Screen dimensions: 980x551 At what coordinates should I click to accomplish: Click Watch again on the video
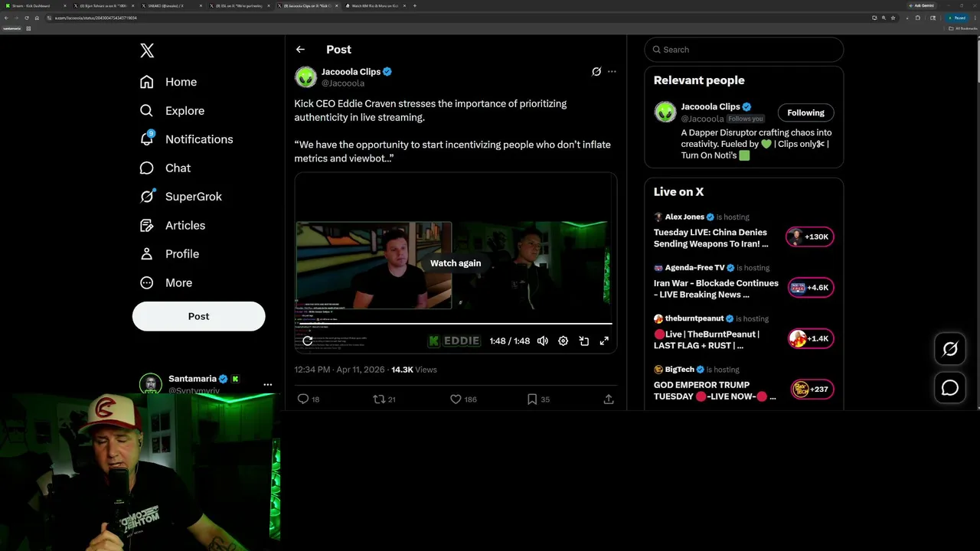456,263
